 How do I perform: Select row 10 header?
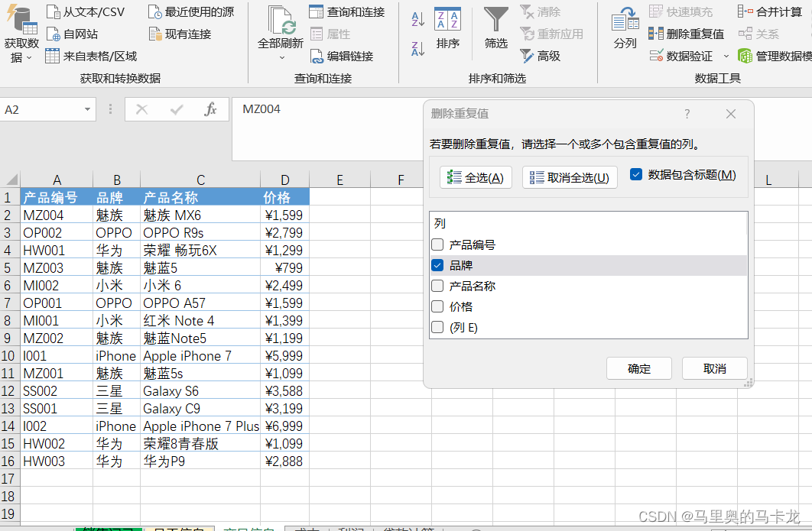coord(10,355)
